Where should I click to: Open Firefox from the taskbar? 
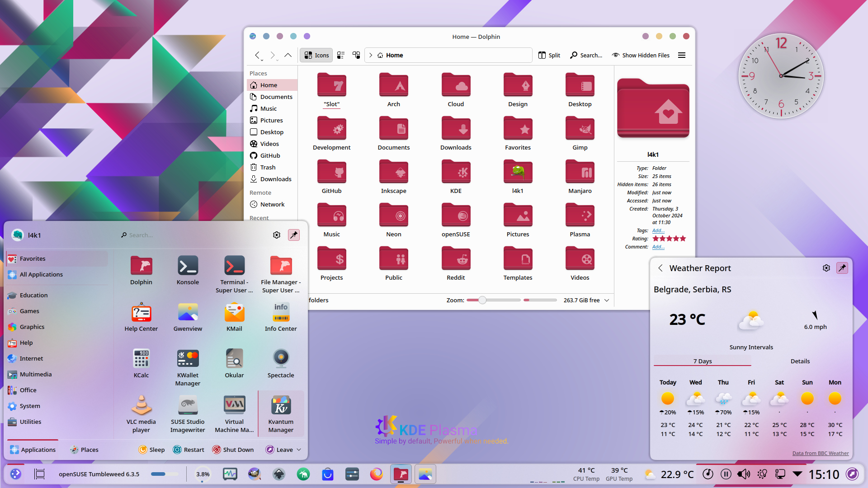377,474
